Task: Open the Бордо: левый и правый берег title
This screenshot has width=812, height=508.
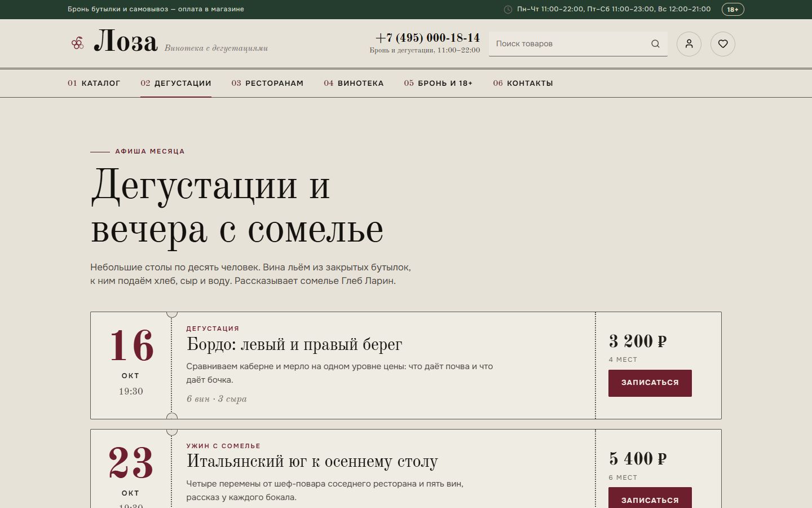Action: pyautogui.click(x=294, y=344)
